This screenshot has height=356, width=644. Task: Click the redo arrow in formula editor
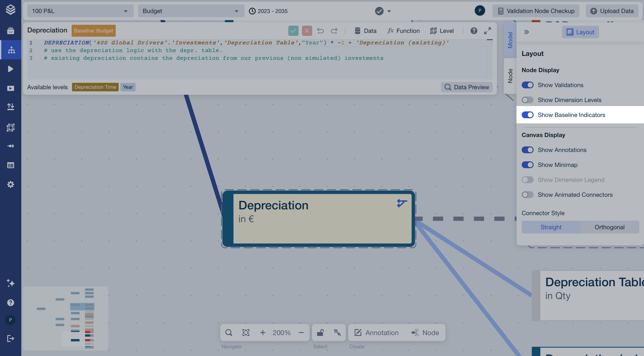(x=334, y=31)
